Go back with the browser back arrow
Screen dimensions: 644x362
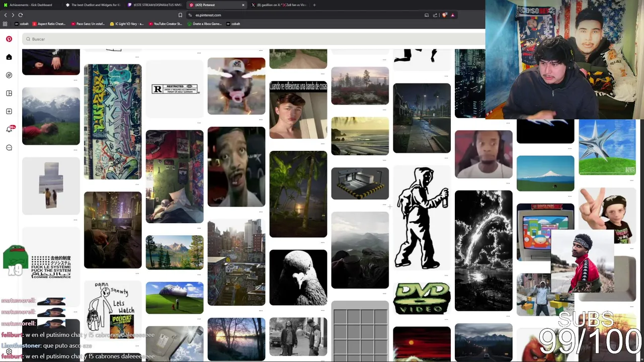(6, 15)
